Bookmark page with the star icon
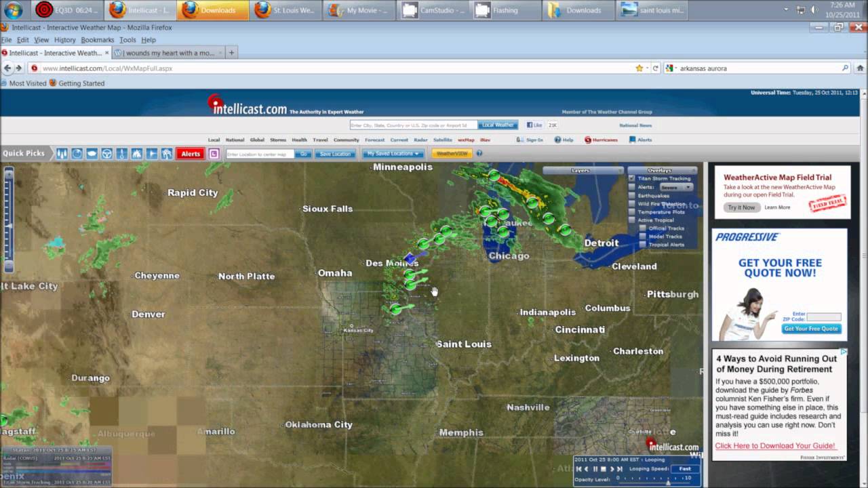 tap(639, 68)
